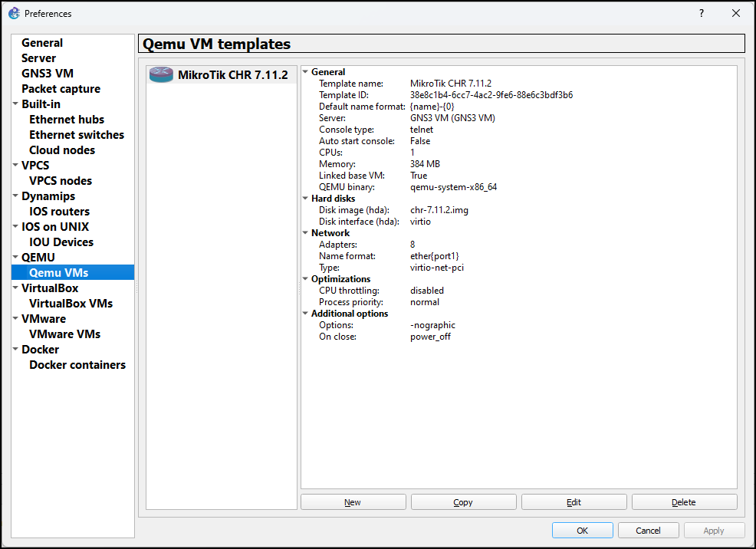Select VPCS nodes in the sidebar
Viewport: 756px width, 549px height.
tap(61, 181)
